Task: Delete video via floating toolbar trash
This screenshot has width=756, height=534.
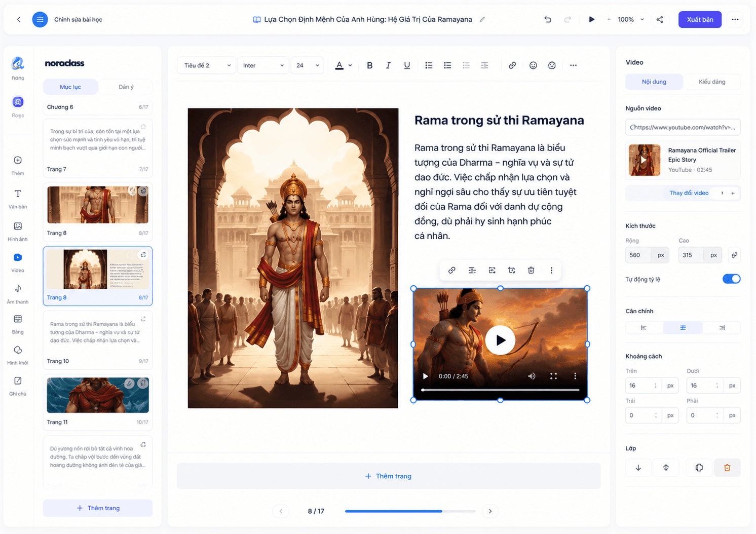Action: click(531, 270)
